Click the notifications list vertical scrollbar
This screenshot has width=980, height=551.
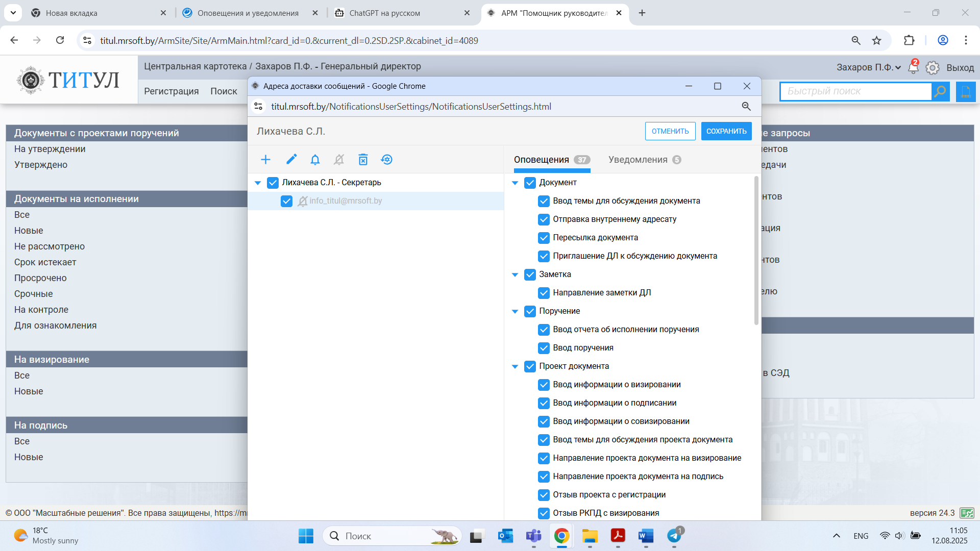[x=756, y=250]
